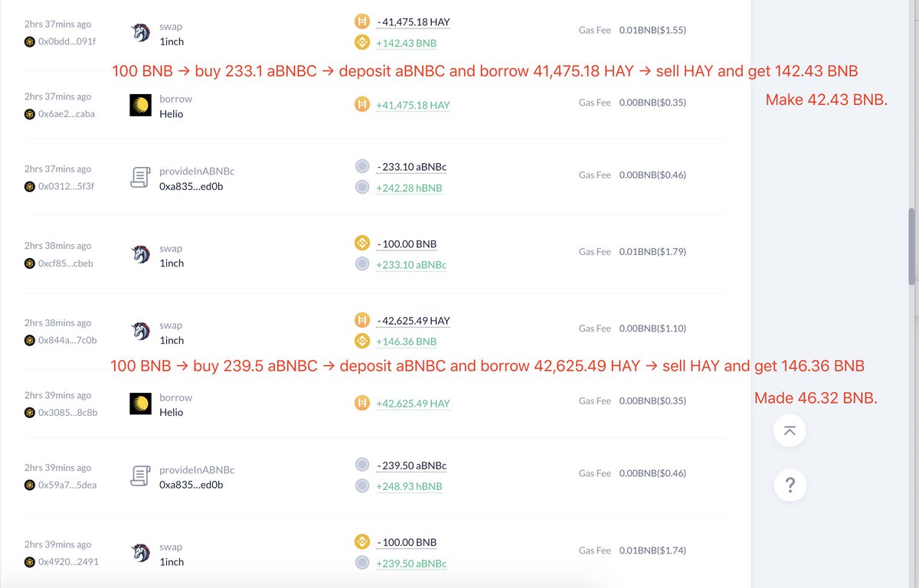Image resolution: width=919 pixels, height=588 pixels.
Task: Click the Helio icon on the borrow transaction
Action: point(141,105)
